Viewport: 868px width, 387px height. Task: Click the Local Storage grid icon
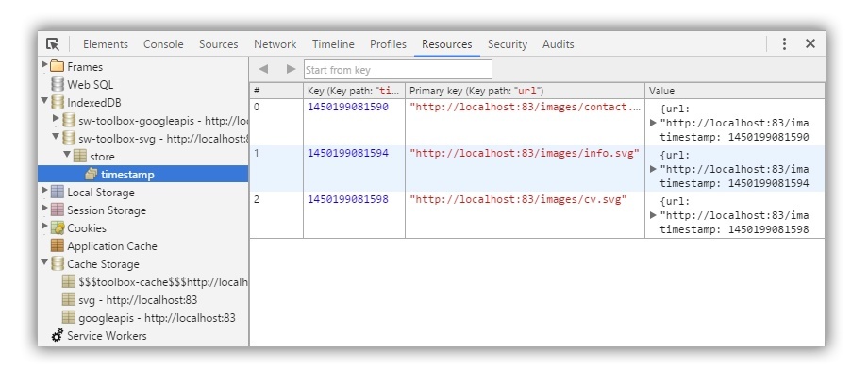click(57, 193)
